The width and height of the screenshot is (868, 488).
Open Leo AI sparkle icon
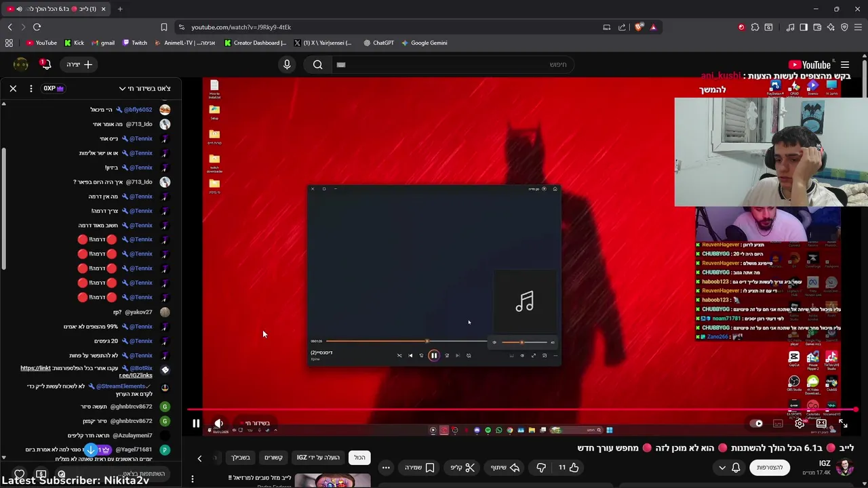click(x=831, y=27)
